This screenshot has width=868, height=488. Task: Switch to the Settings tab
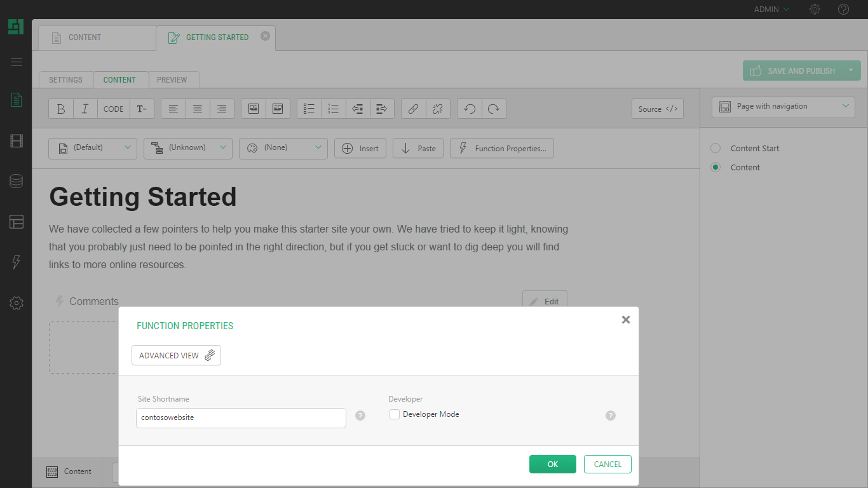(x=65, y=80)
